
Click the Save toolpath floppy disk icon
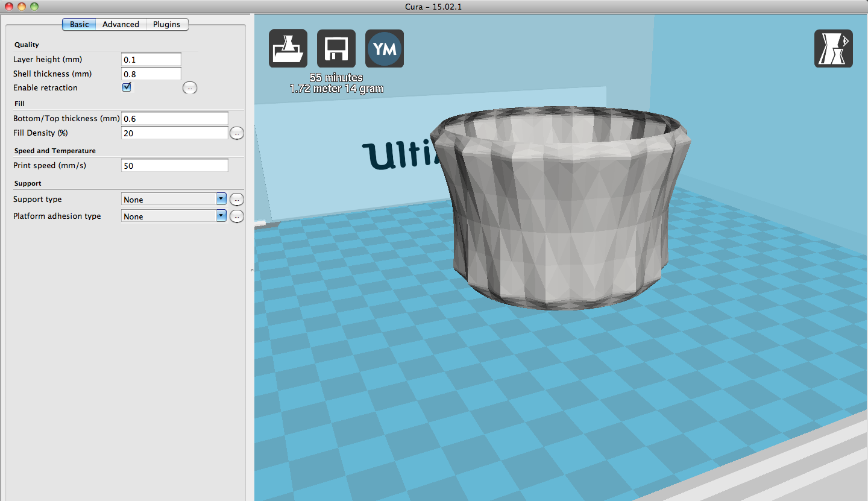336,48
